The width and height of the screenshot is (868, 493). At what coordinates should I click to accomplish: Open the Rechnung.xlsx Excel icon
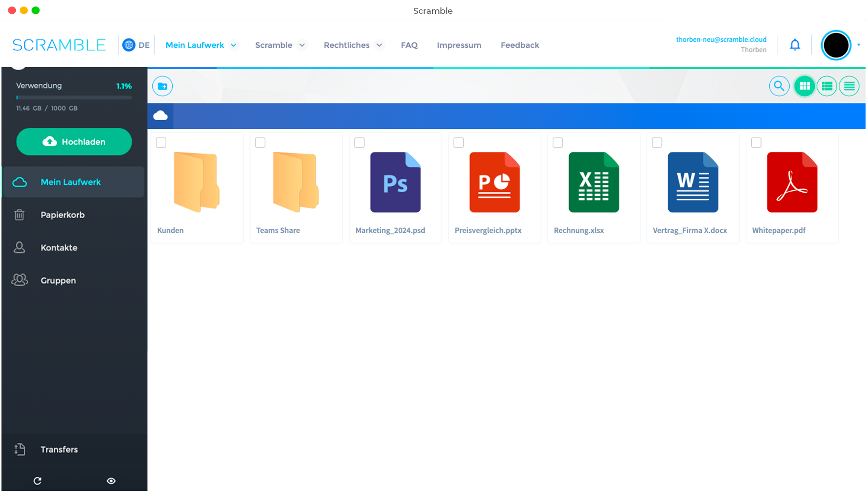(594, 182)
